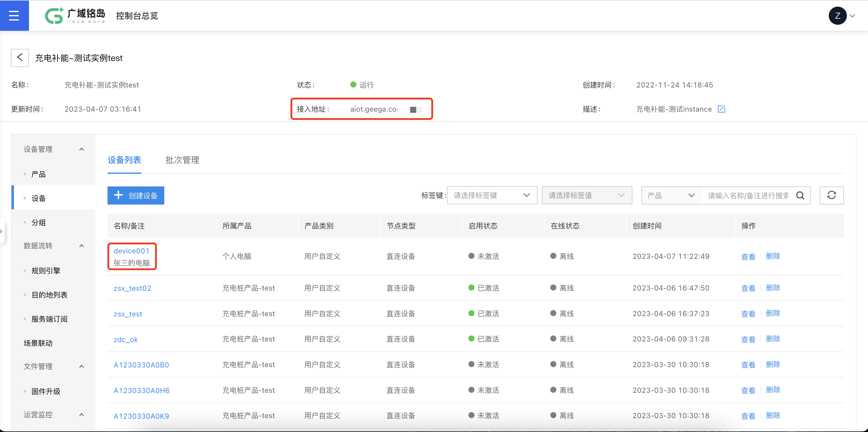This screenshot has height=432, width=868.
Task: Collapse the 数据流转 section
Action: [x=82, y=246]
